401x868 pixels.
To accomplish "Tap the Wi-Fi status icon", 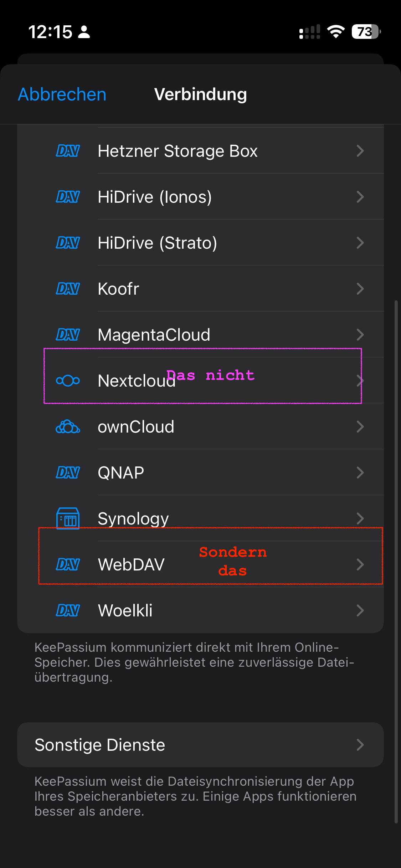I will coord(335,32).
